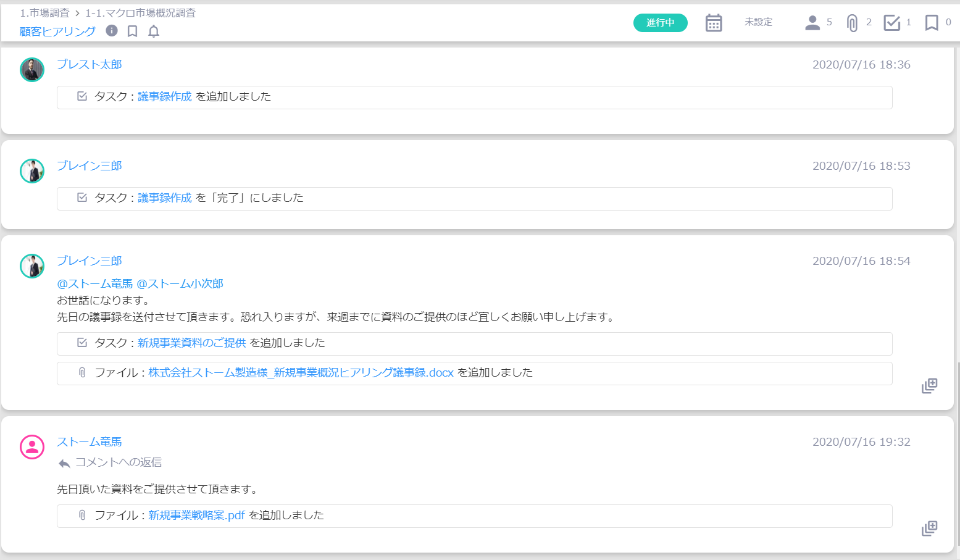The width and height of the screenshot is (960, 560).
Task: Open the 新規事業戦略案.pdf file link
Action: click(x=196, y=515)
